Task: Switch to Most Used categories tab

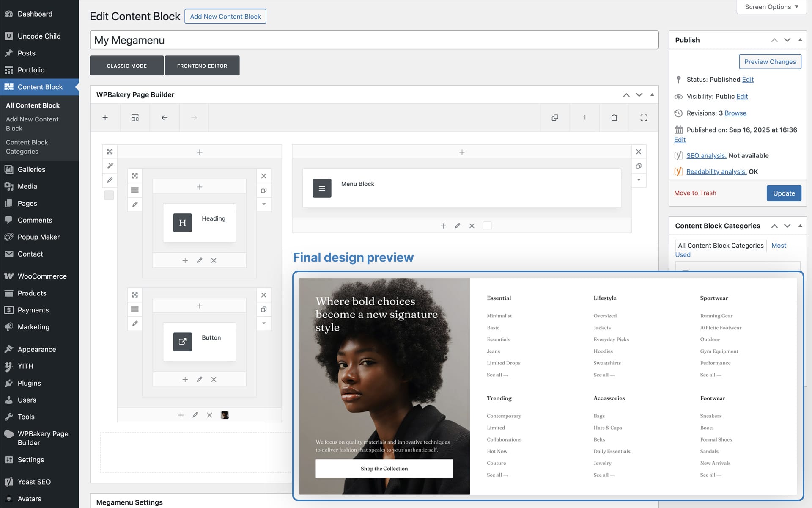Action: click(x=779, y=246)
